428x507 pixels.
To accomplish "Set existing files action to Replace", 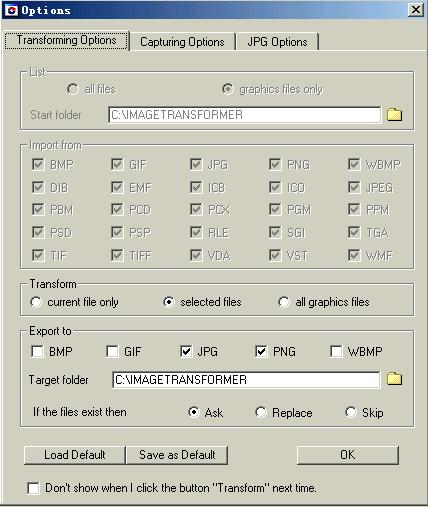I will tap(261, 412).
